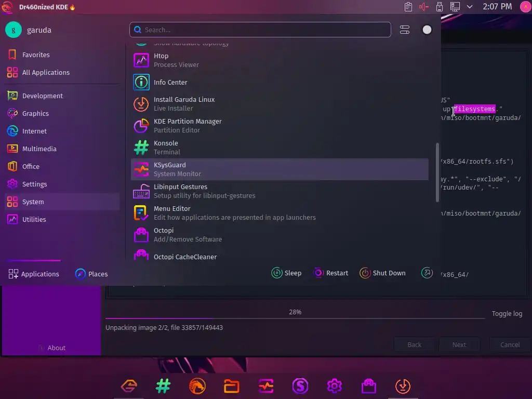This screenshot has height=399, width=532.
Task: Open installer download icon in dock
Action: [x=403, y=386]
